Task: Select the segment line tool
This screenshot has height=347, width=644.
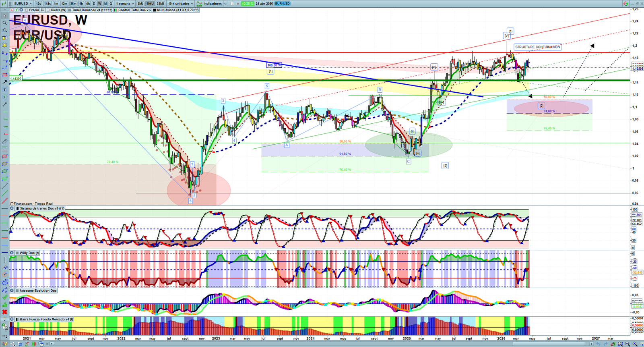Action: click(4, 104)
